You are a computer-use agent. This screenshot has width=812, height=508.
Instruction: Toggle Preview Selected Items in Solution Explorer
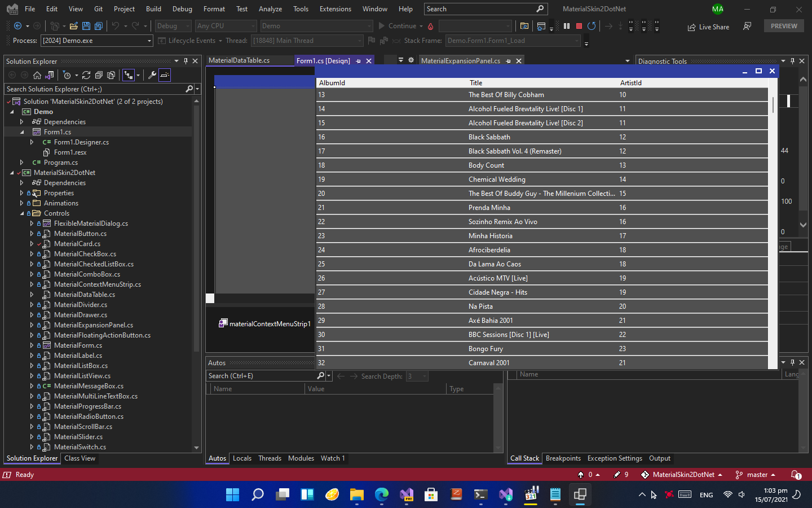(164, 75)
